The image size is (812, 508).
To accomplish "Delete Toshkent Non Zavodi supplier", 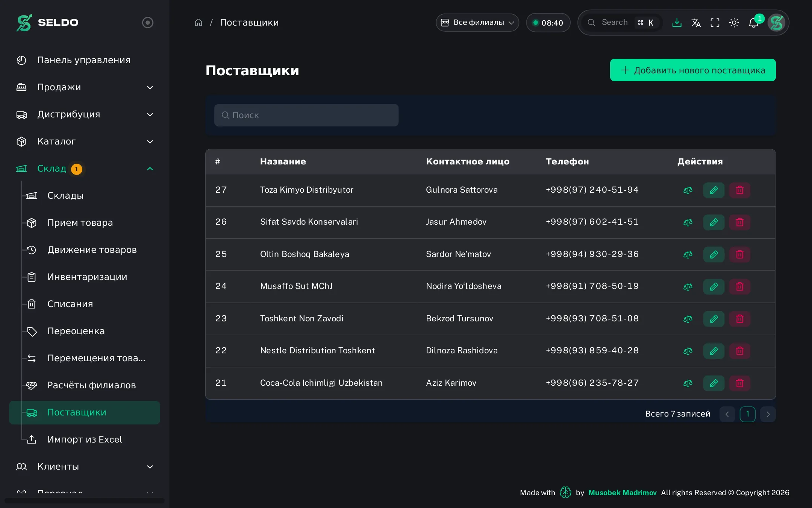I will [x=740, y=319].
